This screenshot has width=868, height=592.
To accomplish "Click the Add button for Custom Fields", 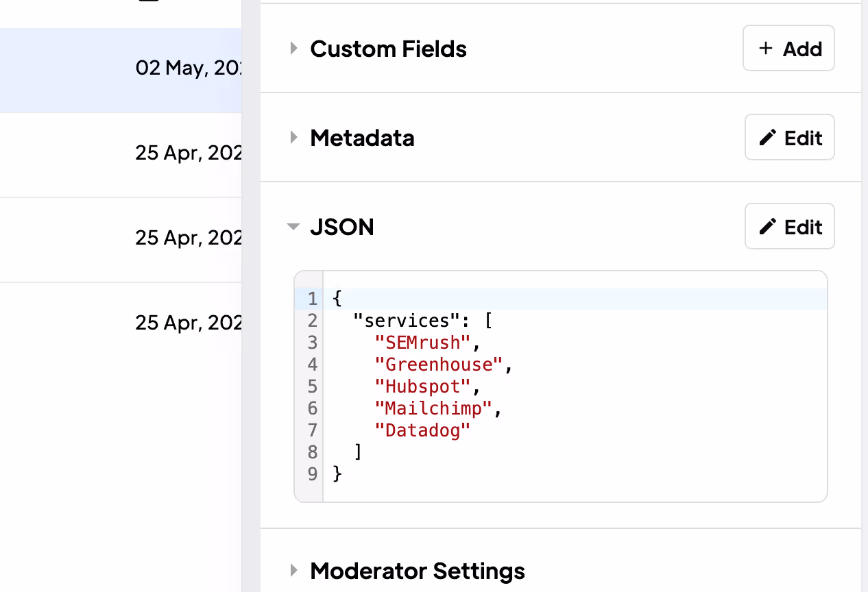I will 788,48.
